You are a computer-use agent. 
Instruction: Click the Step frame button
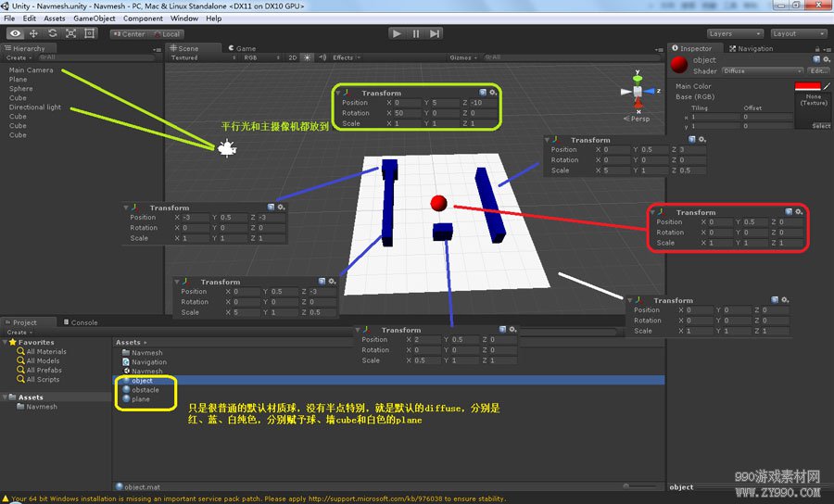pos(435,33)
